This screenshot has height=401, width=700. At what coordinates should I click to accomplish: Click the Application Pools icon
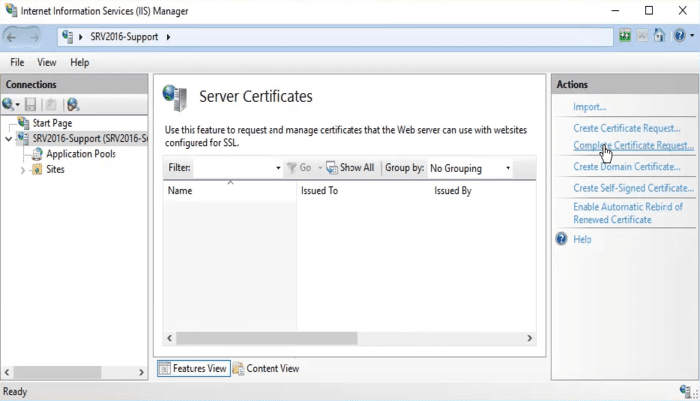point(38,154)
